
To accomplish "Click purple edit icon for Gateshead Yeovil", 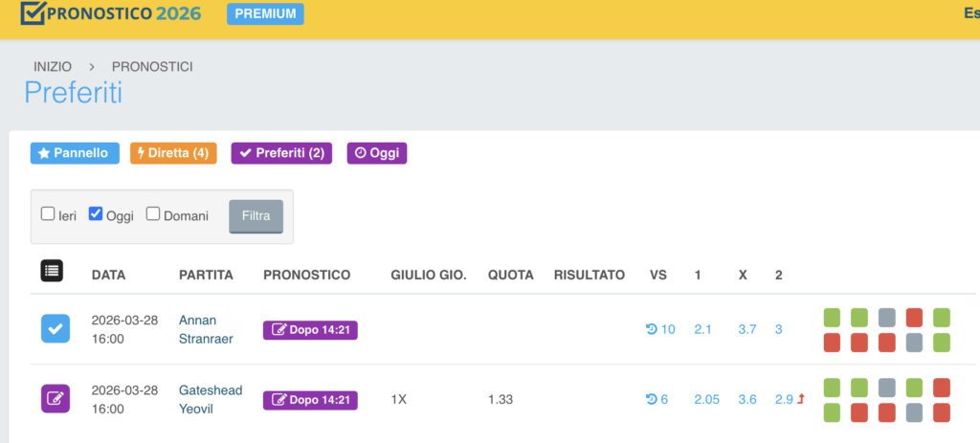I will tap(55, 398).
